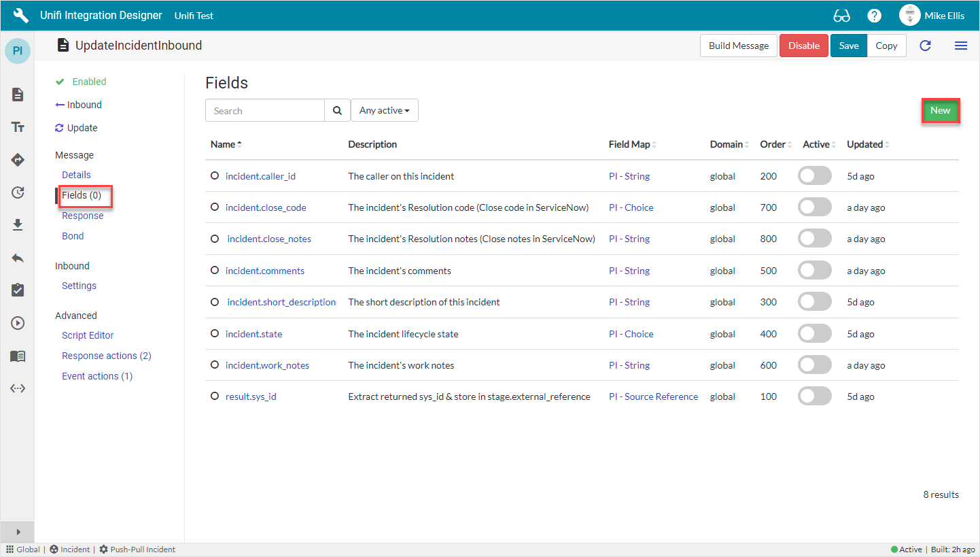
Task: Click the refresh icon next to Copy
Action: pos(925,46)
